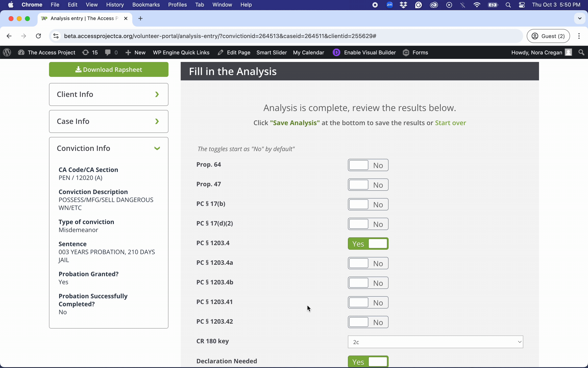The image size is (588, 368).
Task: Open the History menu
Action: [x=115, y=5]
